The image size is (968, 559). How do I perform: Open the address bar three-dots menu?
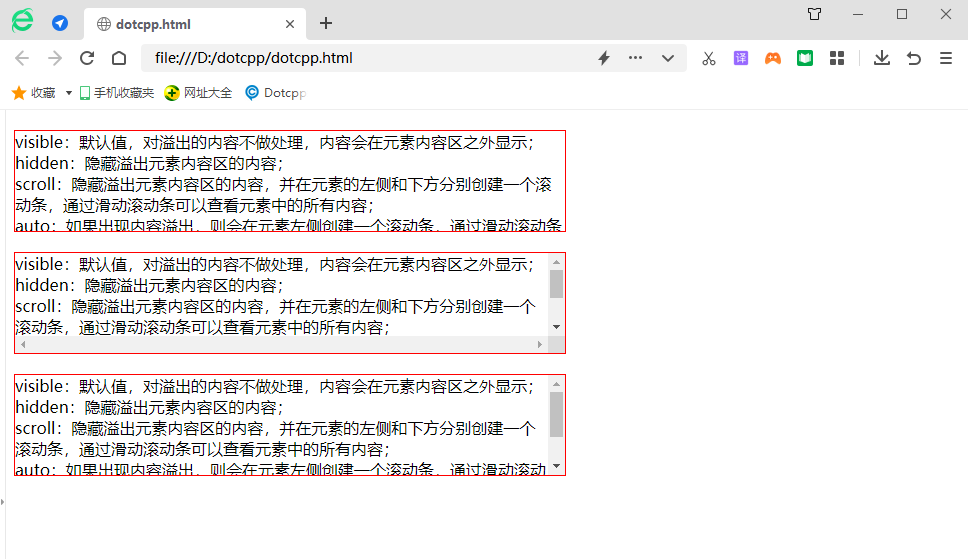pos(635,58)
